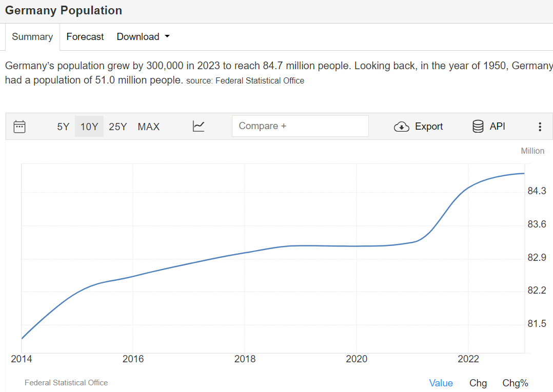
Task: Open the three-dot more options menu
Action: pyautogui.click(x=540, y=127)
